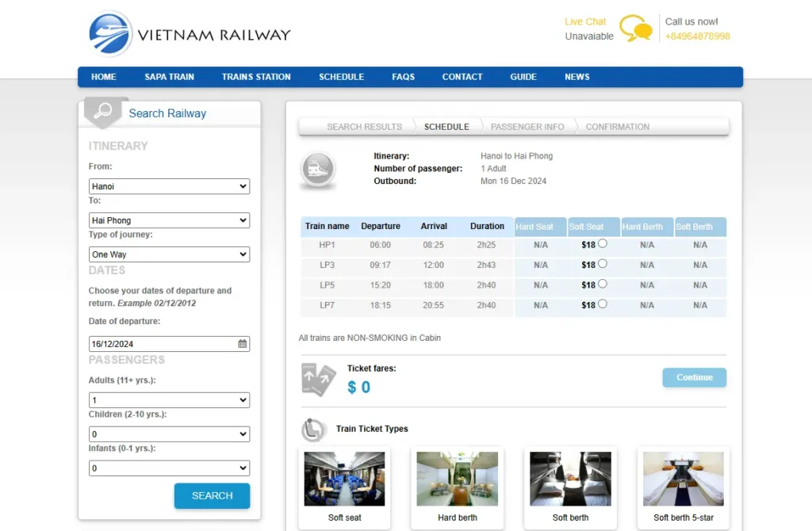The height and width of the screenshot is (531, 812).
Task: Expand the Type of journey dropdown
Action: 169,254
